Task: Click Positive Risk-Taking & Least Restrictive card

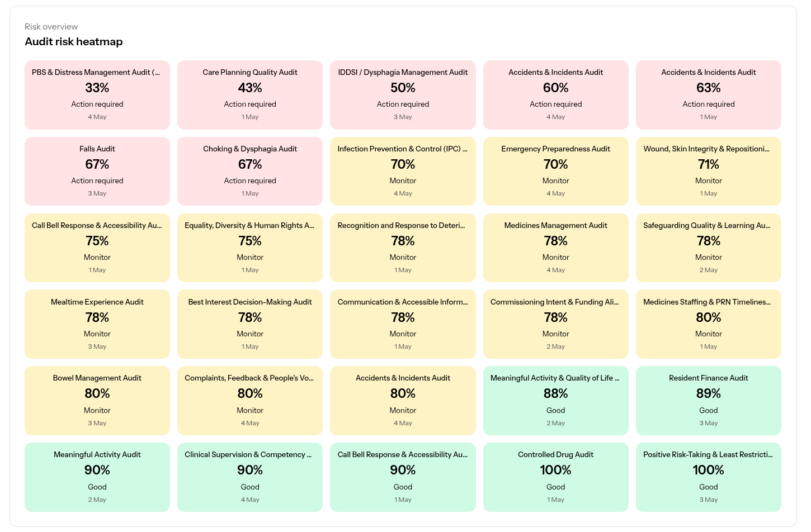Action: [709, 477]
